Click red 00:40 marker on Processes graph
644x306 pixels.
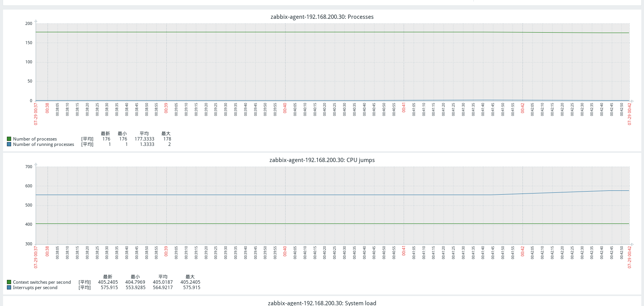point(285,108)
